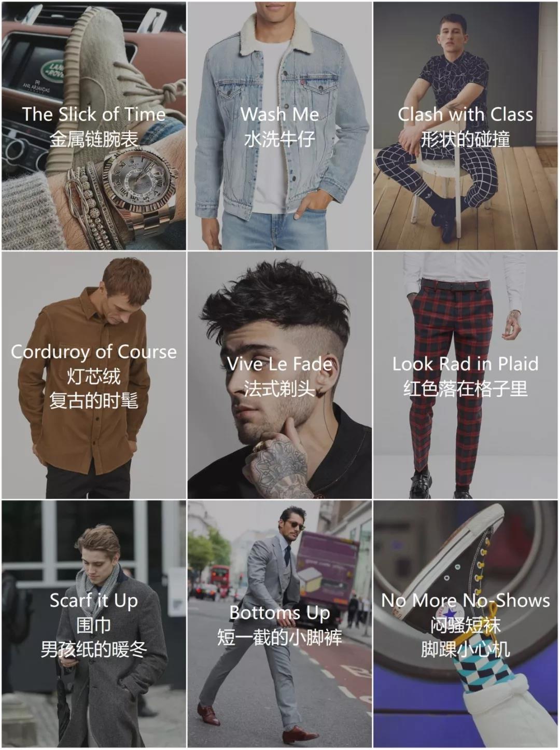Click the 水洗牛仔 caption text
The image size is (560, 750).
pos(279,139)
